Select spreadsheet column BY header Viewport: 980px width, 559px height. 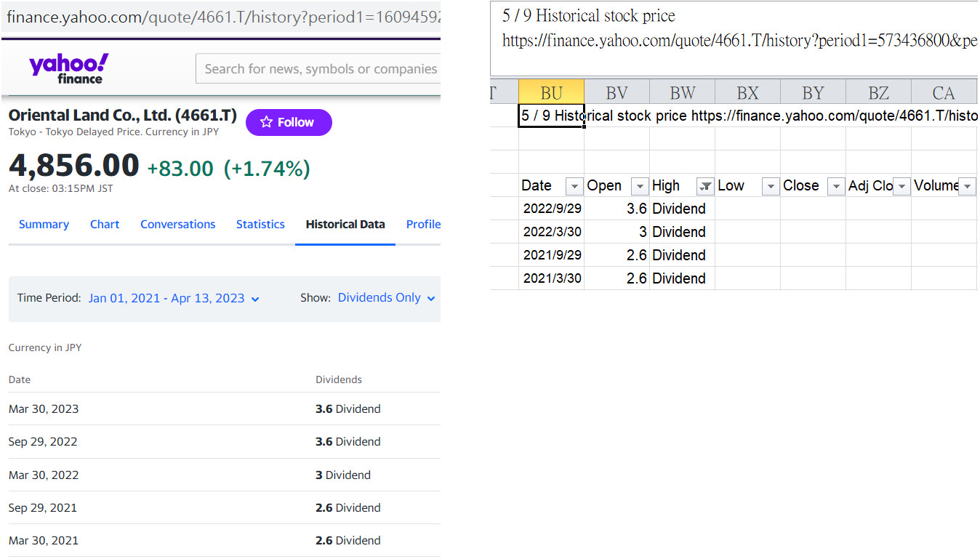coord(814,92)
